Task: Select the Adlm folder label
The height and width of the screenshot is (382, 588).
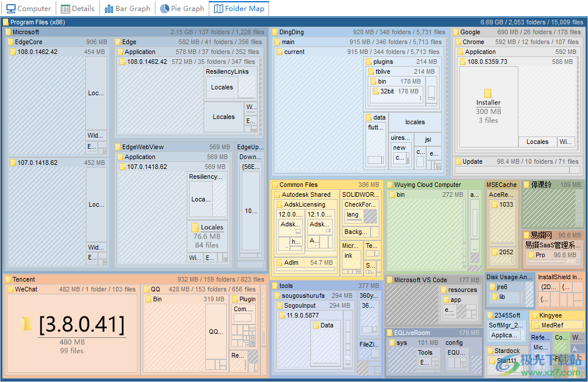Action: coord(291,262)
